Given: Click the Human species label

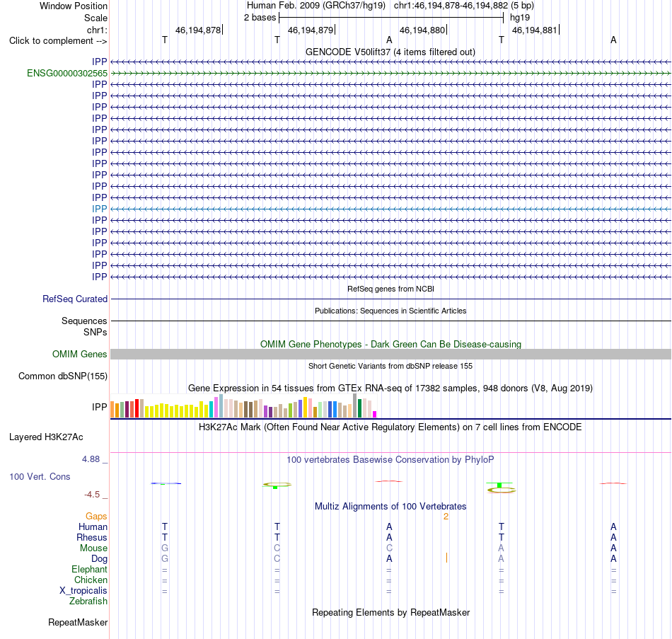Looking at the screenshot, I should 93,527.
